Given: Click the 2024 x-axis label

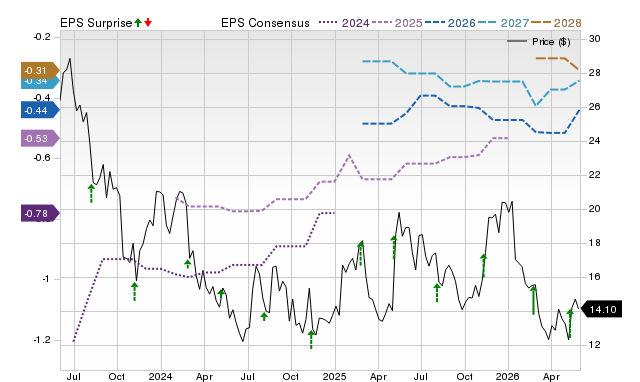Looking at the screenshot, I should pos(160,376).
